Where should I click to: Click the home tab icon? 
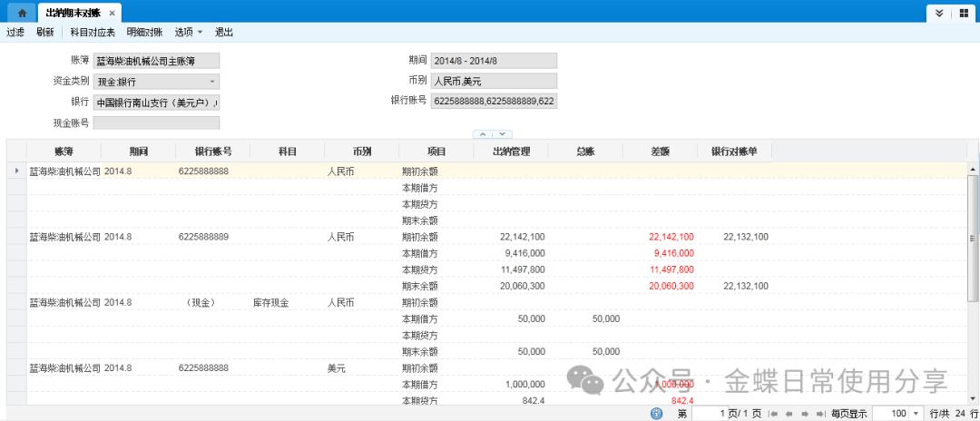click(x=21, y=14)
